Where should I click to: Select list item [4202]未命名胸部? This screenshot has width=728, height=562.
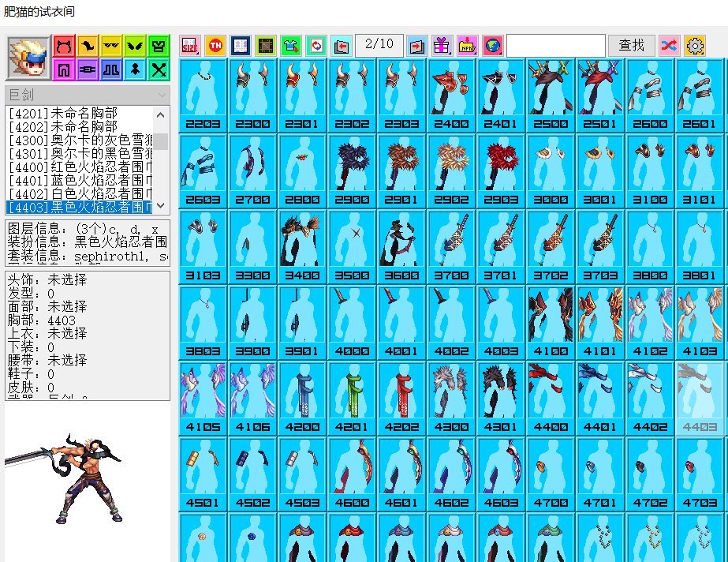(80, 126)
